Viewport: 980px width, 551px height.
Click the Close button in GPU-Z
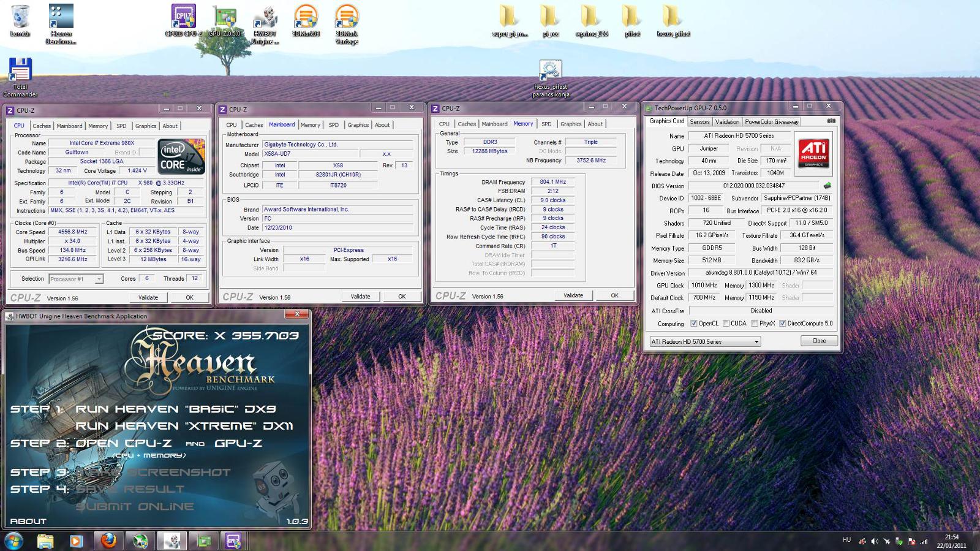tap(819, 341)
